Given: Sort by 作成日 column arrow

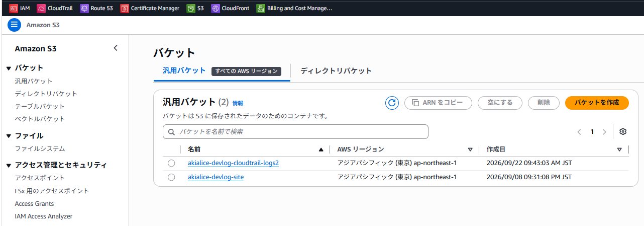Looking at the screenshot, I should click(x=619, y=149).
